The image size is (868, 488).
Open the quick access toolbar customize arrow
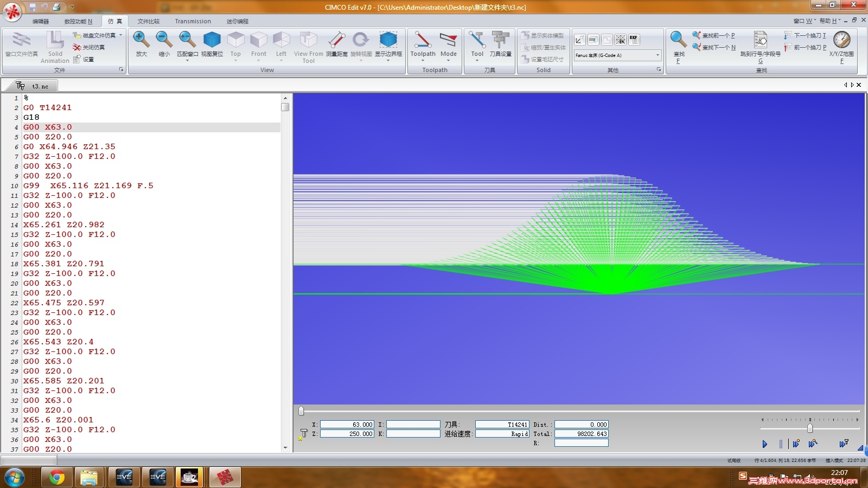pyautogui.click(x=73, y=7)
